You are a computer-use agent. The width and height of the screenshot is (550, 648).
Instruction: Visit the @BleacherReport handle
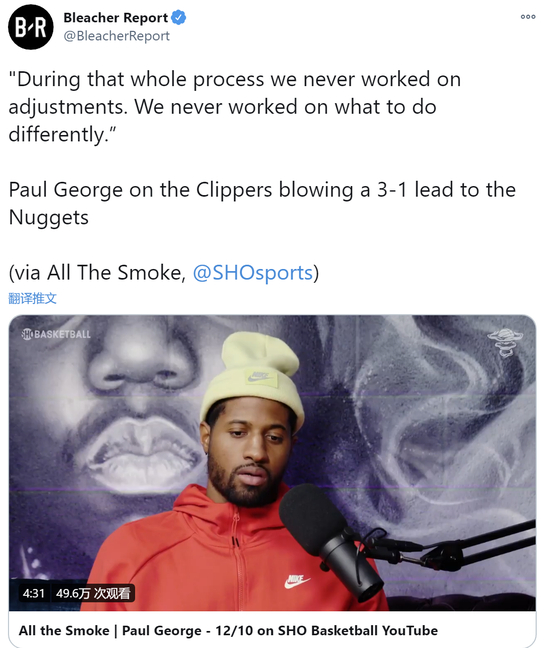point(117,36)
